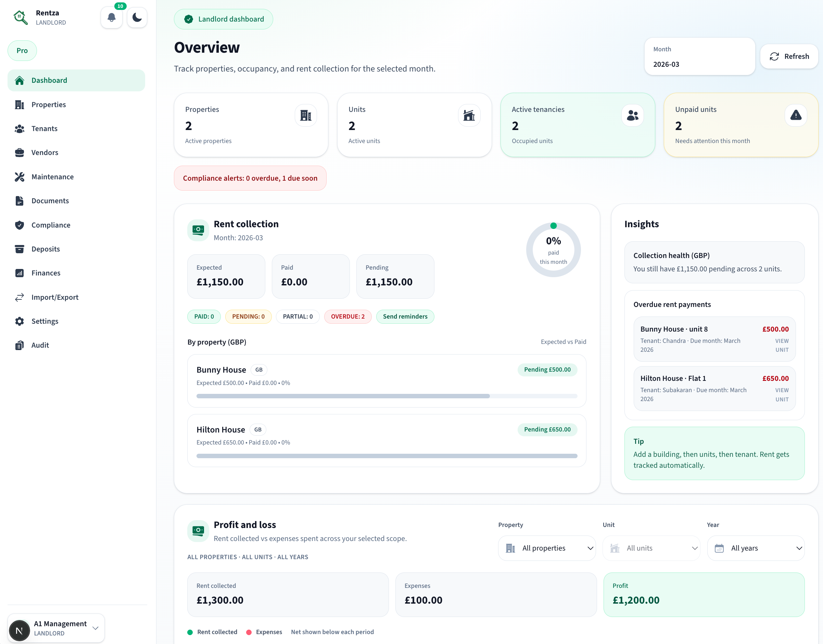Viewport: 823px width, 644px height.
Task: Click the Send reminders button
Action: click(x=405, y=316)
